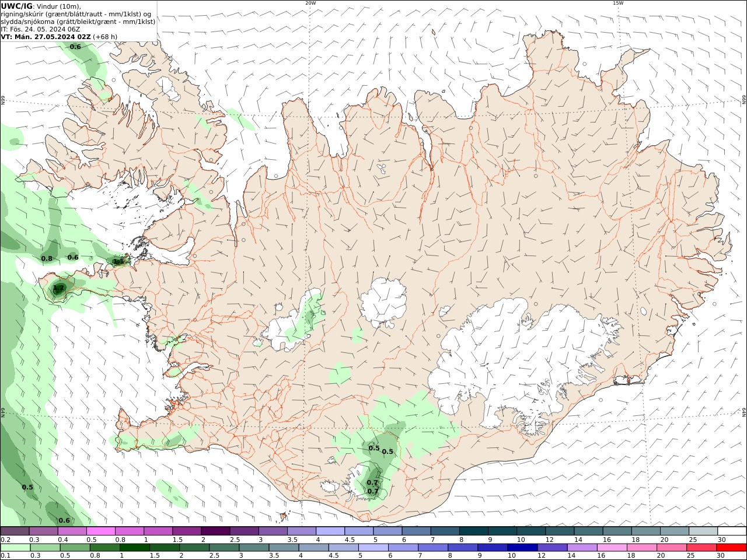747x560 pixels.
Task: Click light gray swatch labeled 25, top row
Action: (703, 531)
